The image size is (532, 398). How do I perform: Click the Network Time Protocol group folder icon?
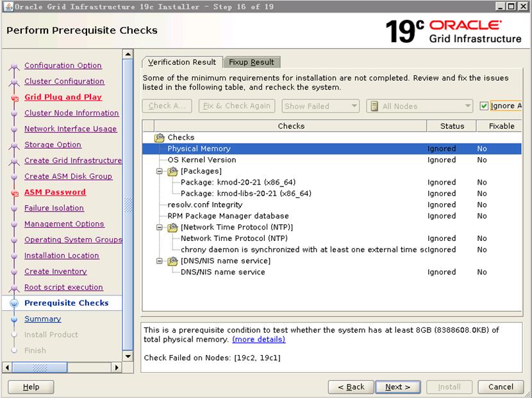click(172, 227)
